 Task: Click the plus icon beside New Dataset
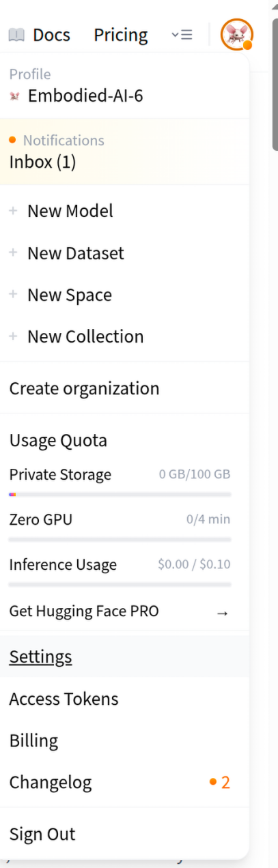pyautogui.click(x=13, y=253)
